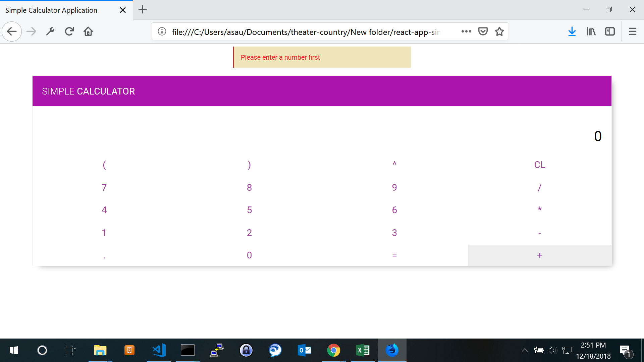Show site information icon
This screenshot has width=644, height=362.
point(162,32)
